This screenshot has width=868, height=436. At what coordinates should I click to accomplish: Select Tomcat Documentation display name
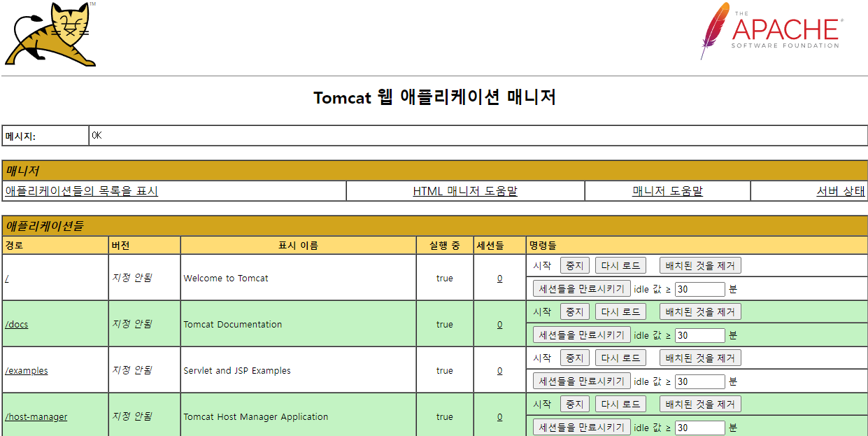click(233, 324)
